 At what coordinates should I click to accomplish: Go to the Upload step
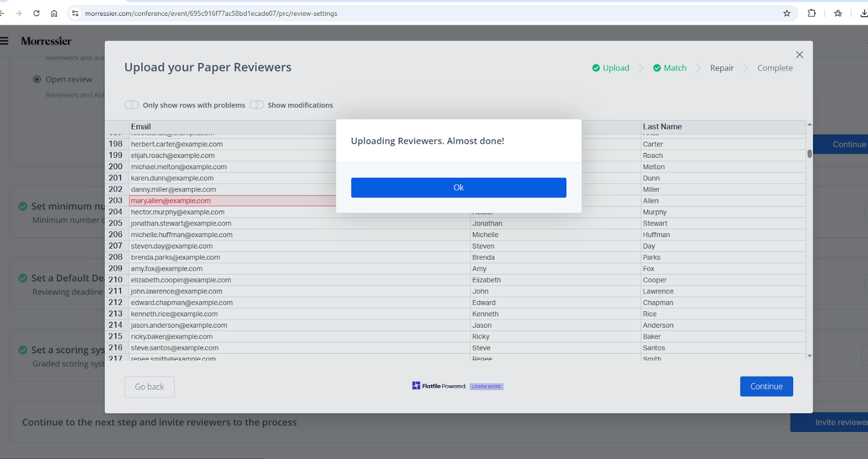(x=611, y=68)
